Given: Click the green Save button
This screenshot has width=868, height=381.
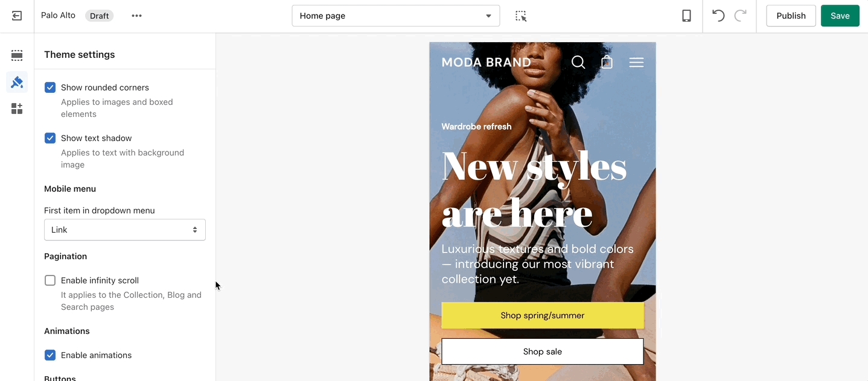Looking at the screenshot, I should point(840,16).
